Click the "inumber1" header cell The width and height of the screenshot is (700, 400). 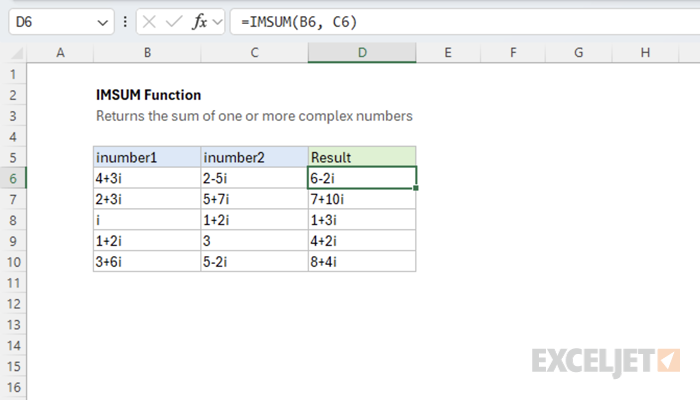click(147, 157)
